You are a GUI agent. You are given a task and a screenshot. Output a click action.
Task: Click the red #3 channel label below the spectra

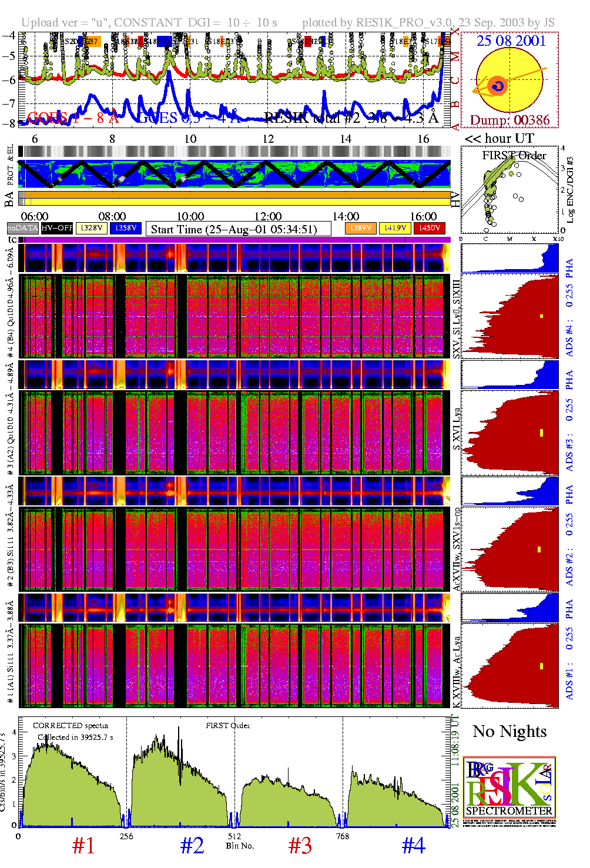(300, 846)
